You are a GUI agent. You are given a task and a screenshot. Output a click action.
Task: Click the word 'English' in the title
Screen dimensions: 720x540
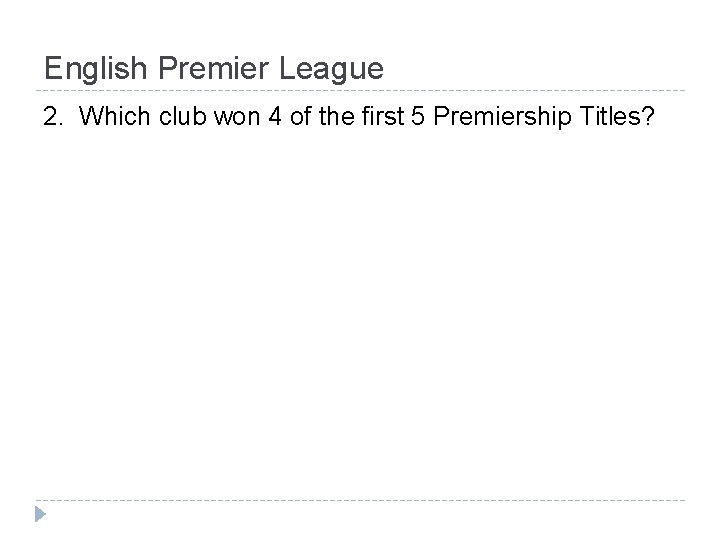tap(95, 70)
